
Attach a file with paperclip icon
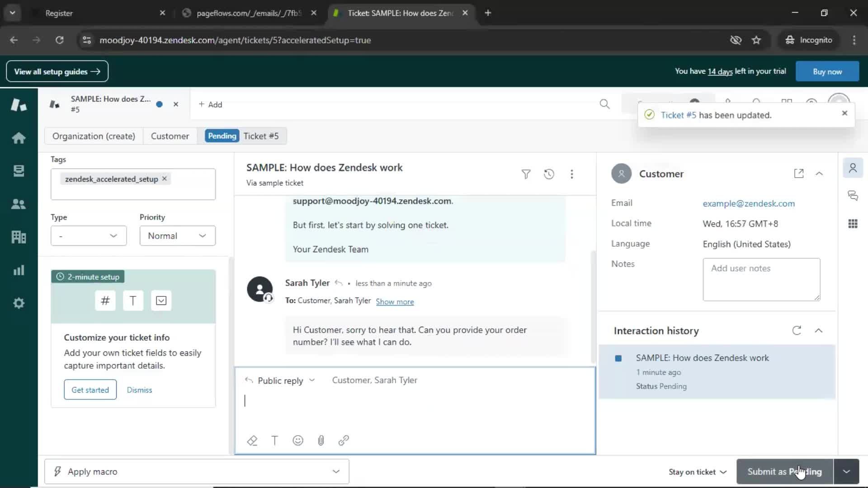tap(321, 440)
